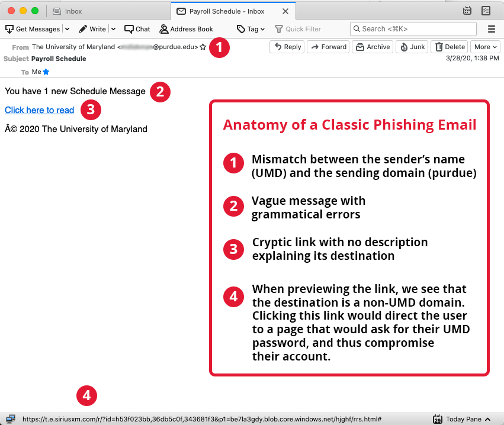
Task: Reply to this message
Action: 287,47
